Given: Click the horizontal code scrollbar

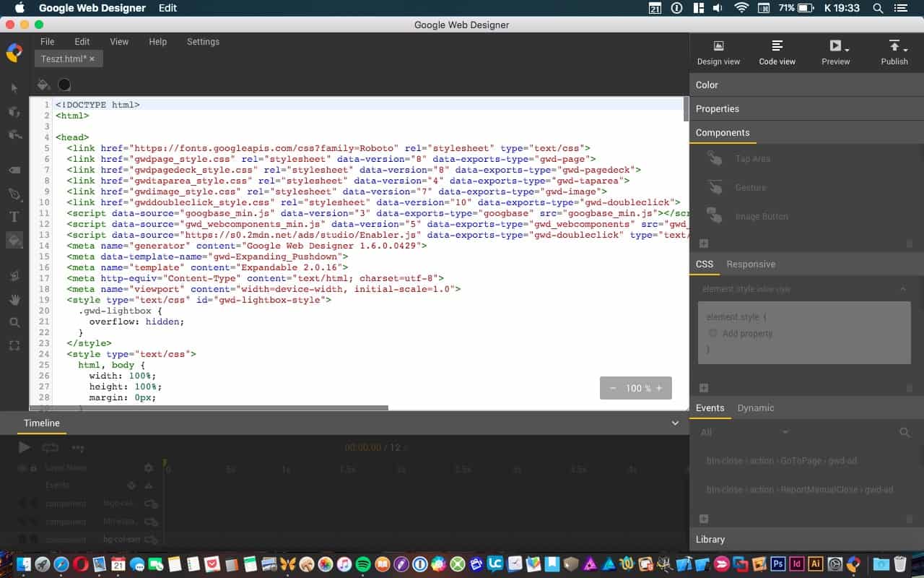Looking at the screenshot, I should (210, 407).
